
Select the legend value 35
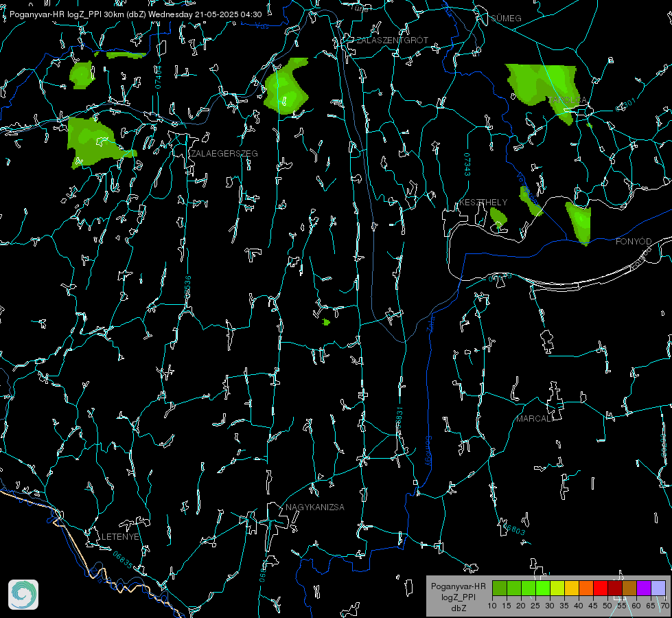(564, 606)
